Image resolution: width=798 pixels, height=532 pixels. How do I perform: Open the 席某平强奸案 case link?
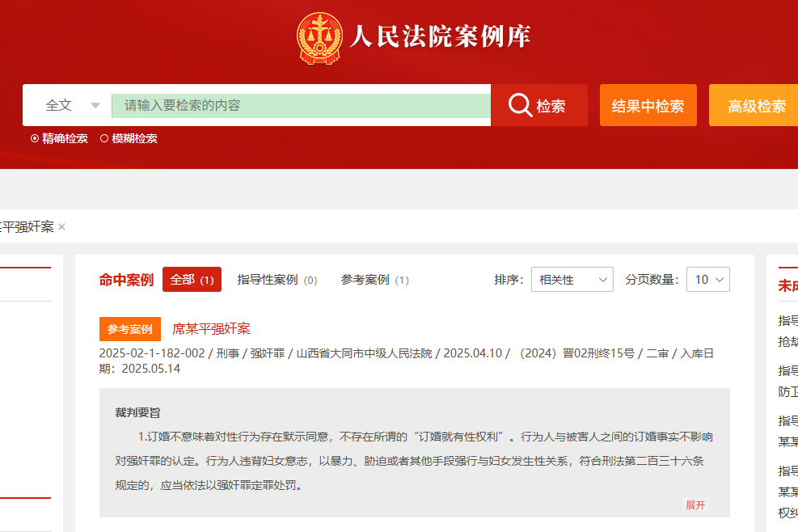coord(211,329)
